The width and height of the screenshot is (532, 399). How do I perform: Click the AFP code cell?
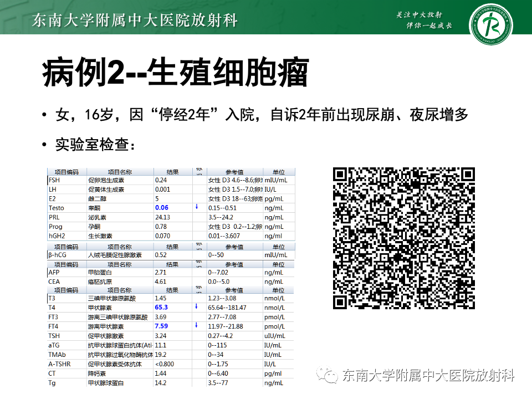click(54, 273)
